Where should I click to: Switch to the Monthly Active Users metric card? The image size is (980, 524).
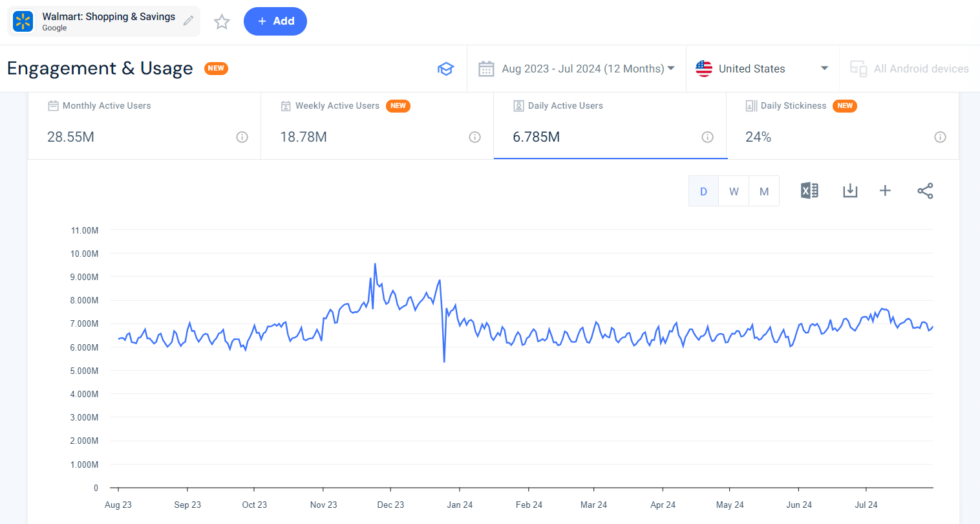click(142, 126)
